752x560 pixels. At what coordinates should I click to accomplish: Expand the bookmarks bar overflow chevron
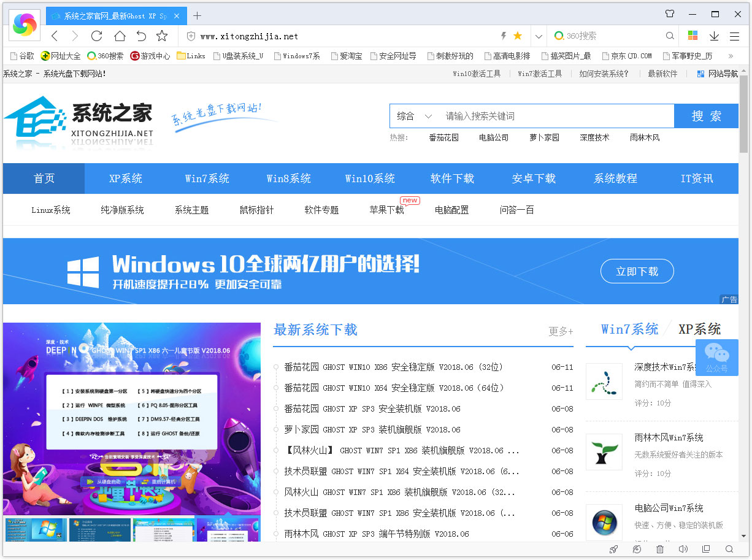(730, 56)
